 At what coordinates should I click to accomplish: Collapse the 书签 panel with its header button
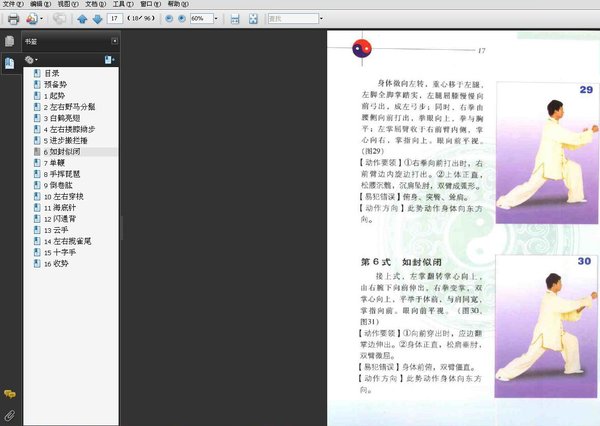click(114, 41)
